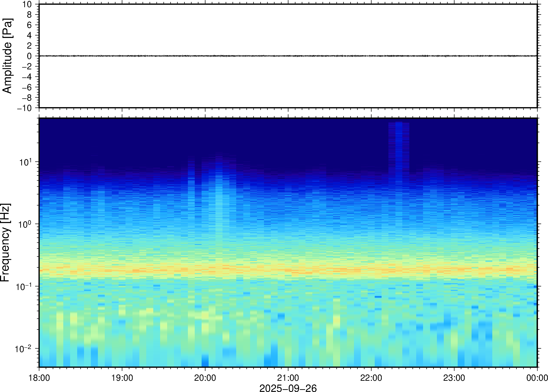The width and height of the screenshot is (548, 392).
Task: Click the 10⁰ frequency tick label
Action: click(x=25, y=224)
